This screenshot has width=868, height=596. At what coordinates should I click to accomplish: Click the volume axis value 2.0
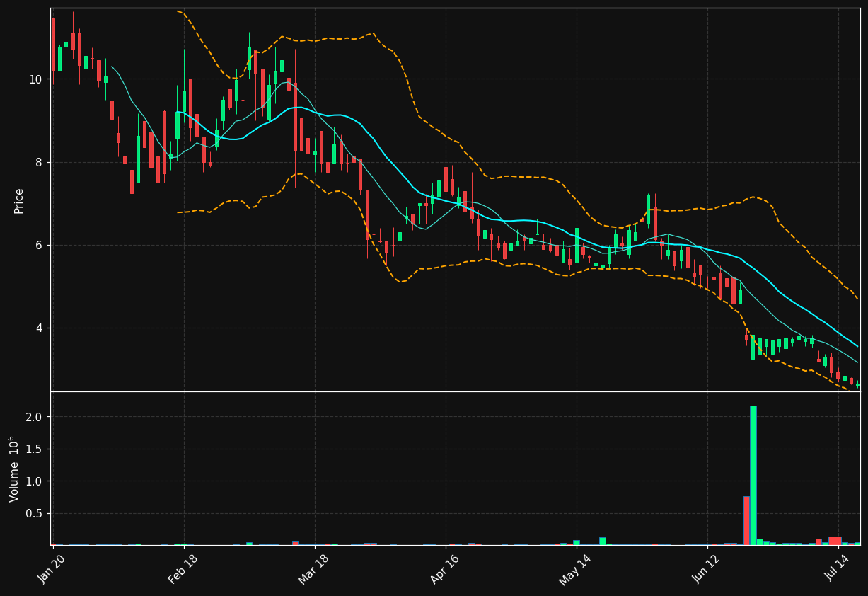coord(34,417)
